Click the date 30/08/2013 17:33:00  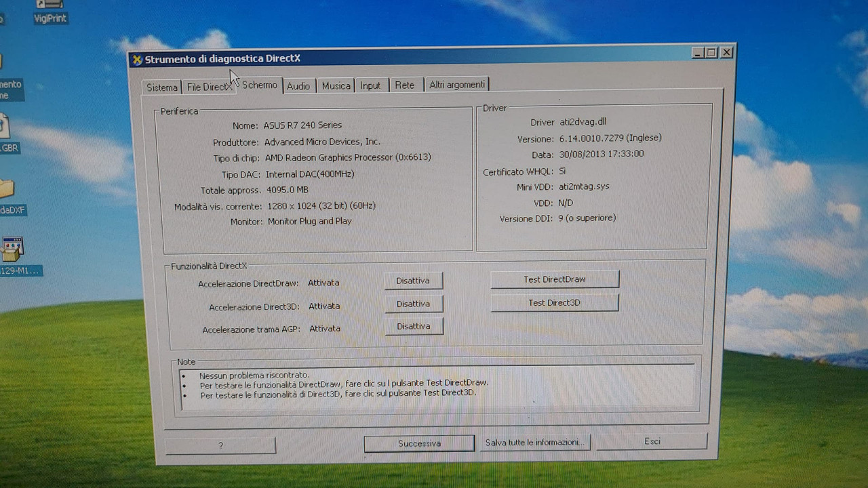[x=601, y=154]
